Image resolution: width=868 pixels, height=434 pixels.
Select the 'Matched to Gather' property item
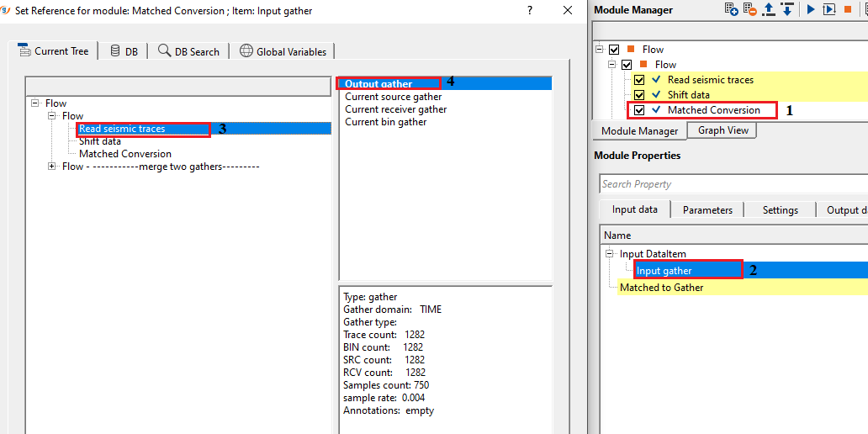click(x=662, y=288)
